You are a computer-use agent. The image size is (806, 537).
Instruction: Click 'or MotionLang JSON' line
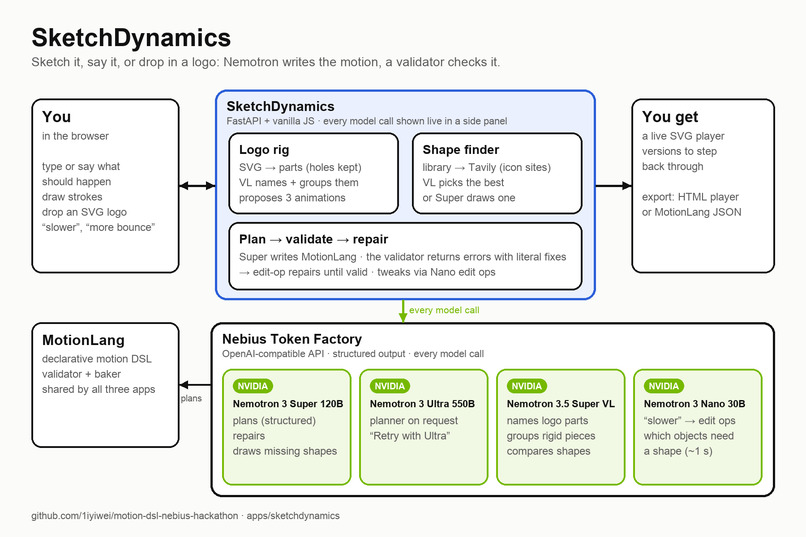click(x=691, y=212)
